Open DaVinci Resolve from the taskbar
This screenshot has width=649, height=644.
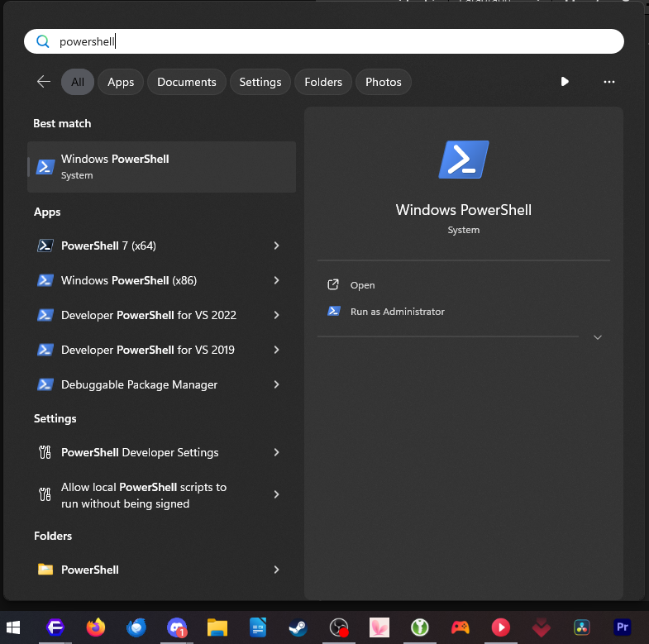point(581,627)
